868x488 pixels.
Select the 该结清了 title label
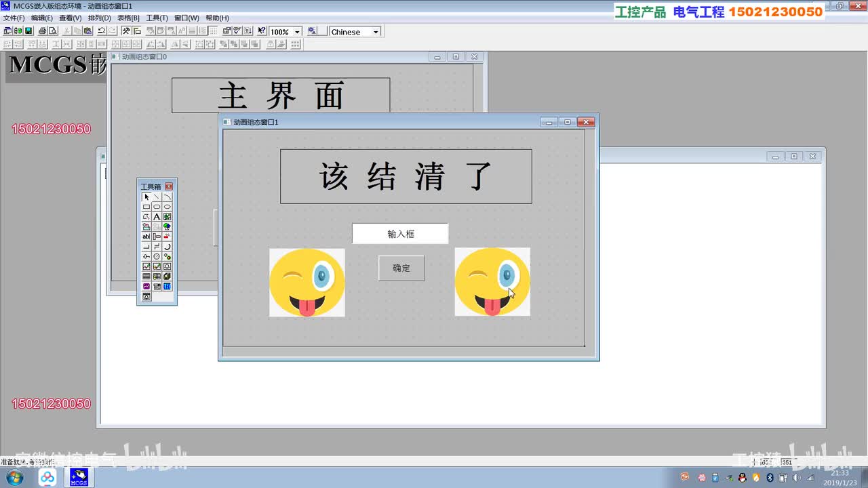[406, 176]
